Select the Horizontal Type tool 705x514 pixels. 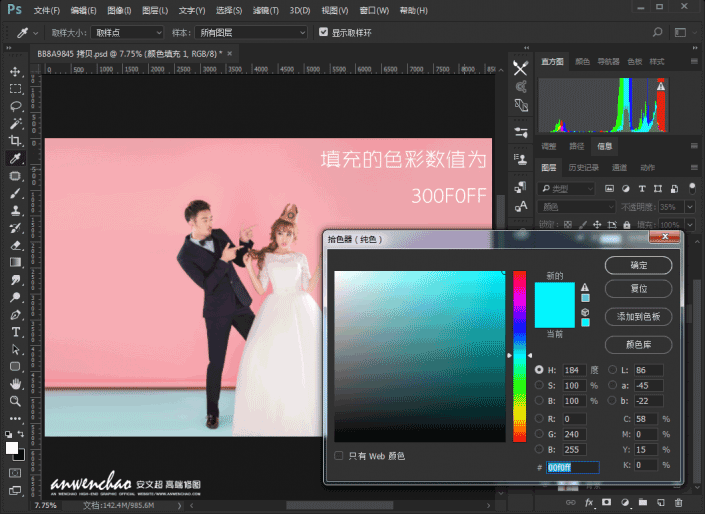[16, 332]
